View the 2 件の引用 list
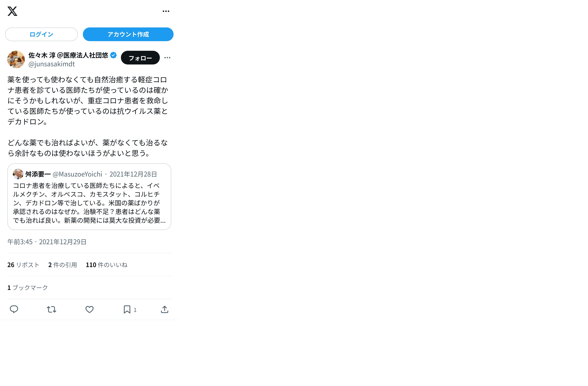588x386 pixels. click(x=62, y=265)
